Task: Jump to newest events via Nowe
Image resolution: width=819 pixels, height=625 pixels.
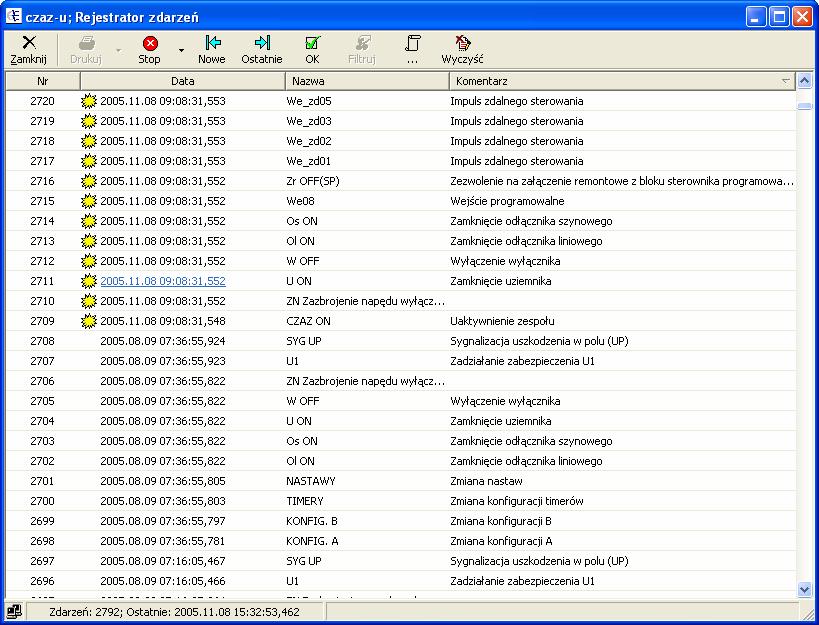Action: 212,50
